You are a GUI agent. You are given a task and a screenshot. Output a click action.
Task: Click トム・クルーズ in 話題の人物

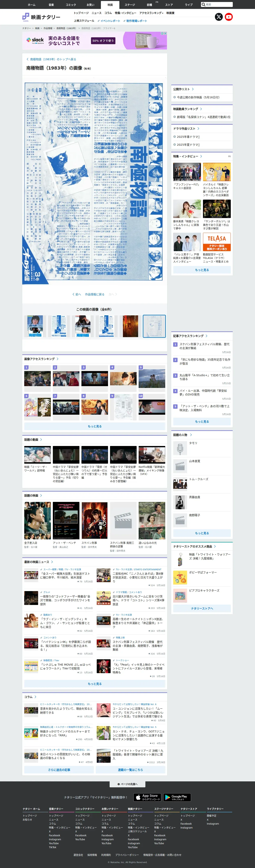tap(199, 479)
